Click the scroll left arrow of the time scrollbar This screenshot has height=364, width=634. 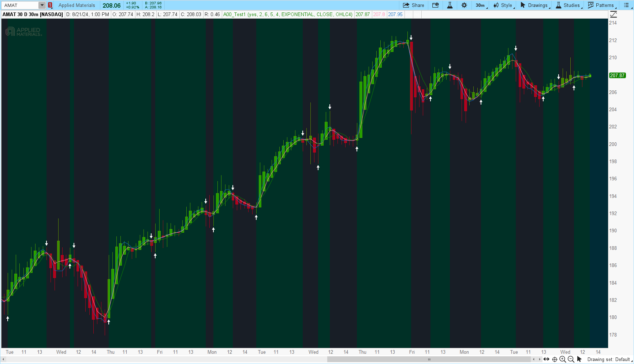pos(4,360)
